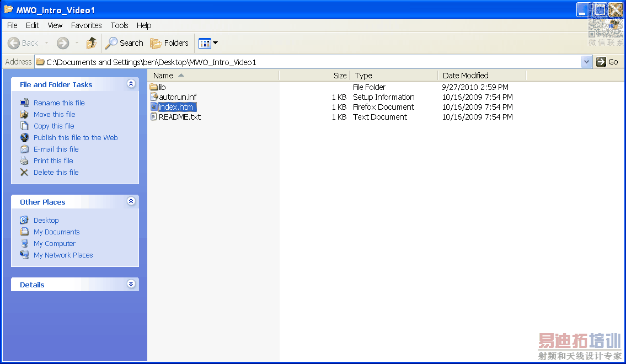626x364 pixels.
Task: Click the folder icon in Address bar
Action: click(40, 62)
